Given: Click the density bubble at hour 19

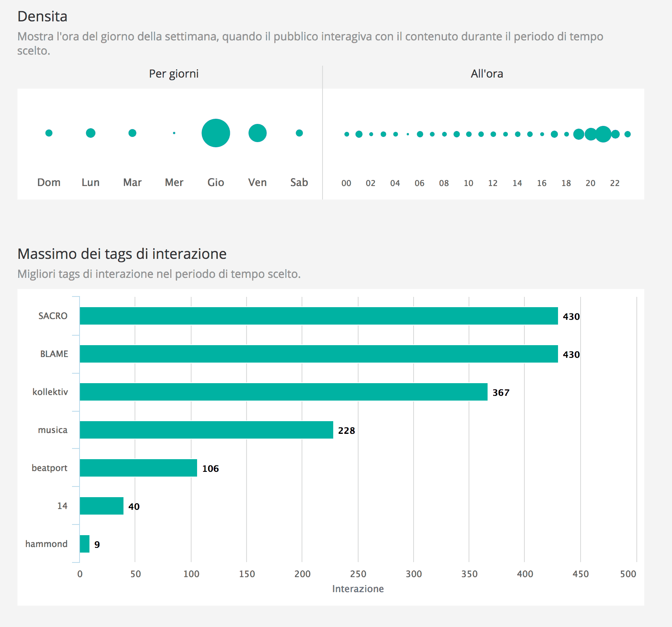Looking at the screenshot, I should (x=579, y=135).
